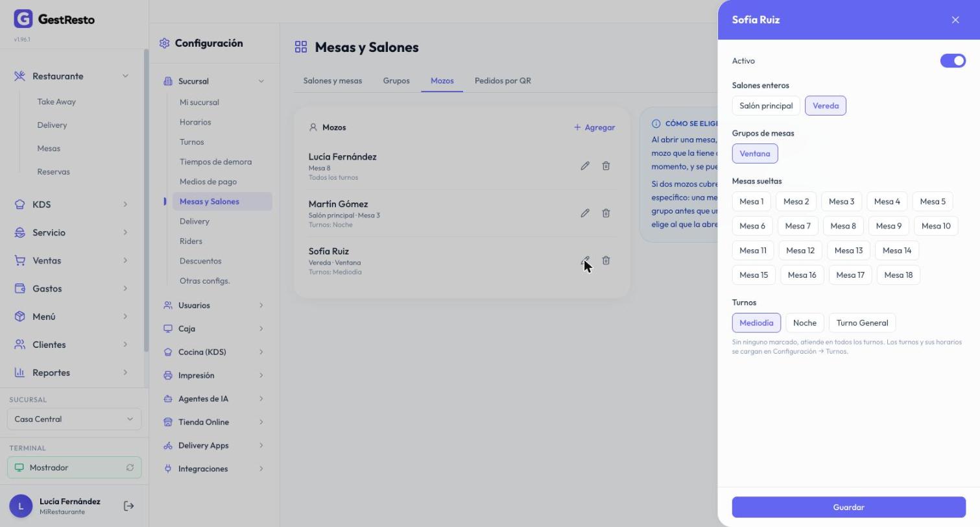Screen dimensions: 980x527
Task: Edit waiter Lucía Fernández pencil icon
Action: pos(585,166)
